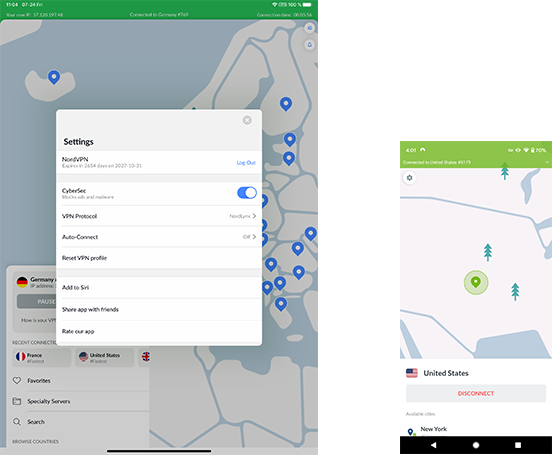This screenshot has height=455, width=552.
Task: Close the Settings dialog
Action: click(247, 120)
